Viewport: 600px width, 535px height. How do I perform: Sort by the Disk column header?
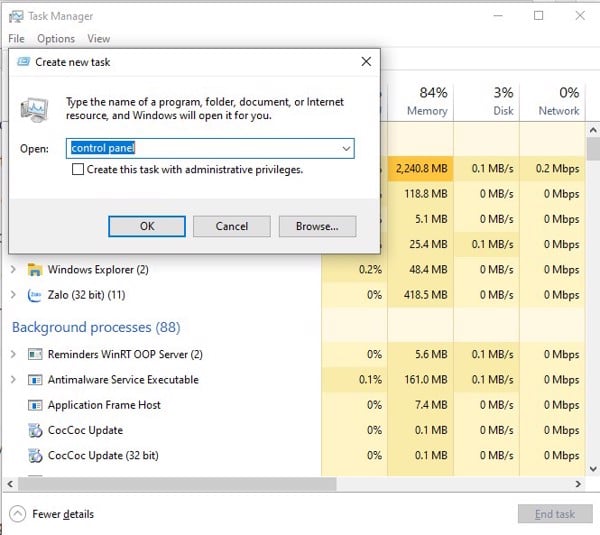(x=487, y=101)
